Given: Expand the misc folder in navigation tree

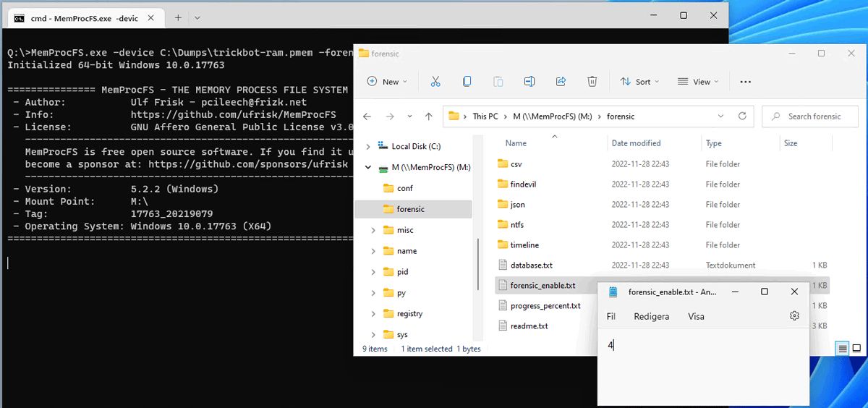Looking at the screenshot, I should [373, 230].
